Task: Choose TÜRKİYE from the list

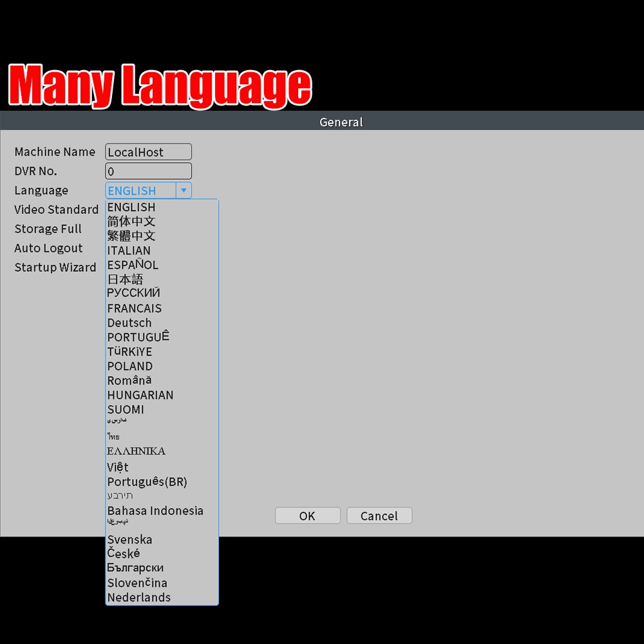Action: 129,352
